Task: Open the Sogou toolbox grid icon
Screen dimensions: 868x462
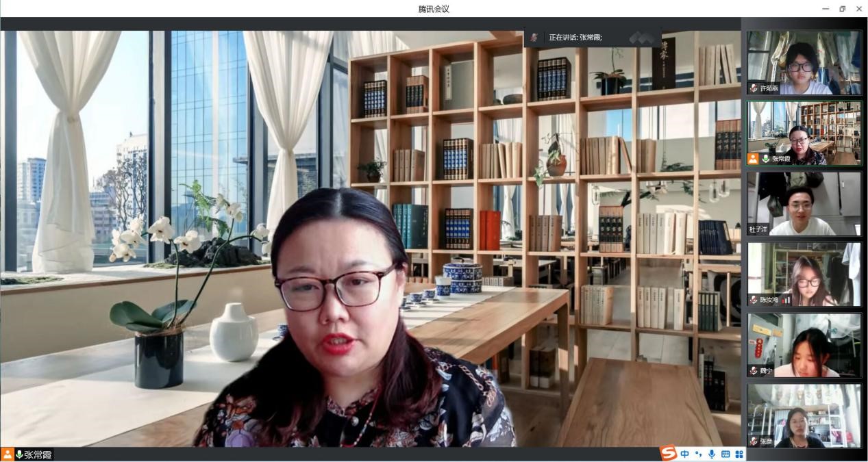Action: pos(739,454)
